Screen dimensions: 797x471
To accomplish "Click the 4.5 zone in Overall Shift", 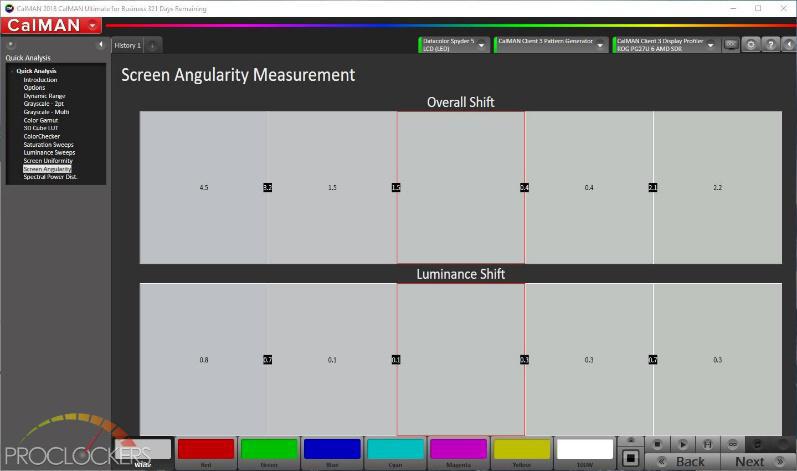I will coord(204,187).
